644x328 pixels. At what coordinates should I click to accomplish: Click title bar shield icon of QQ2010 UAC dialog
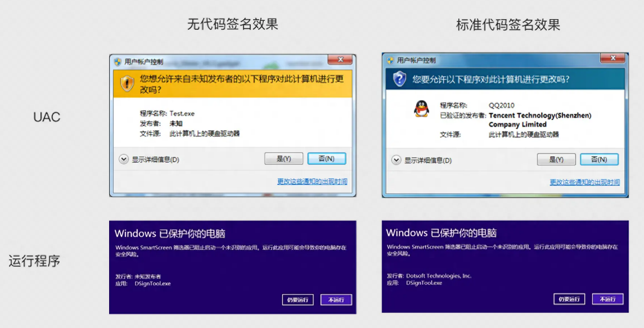390,60
